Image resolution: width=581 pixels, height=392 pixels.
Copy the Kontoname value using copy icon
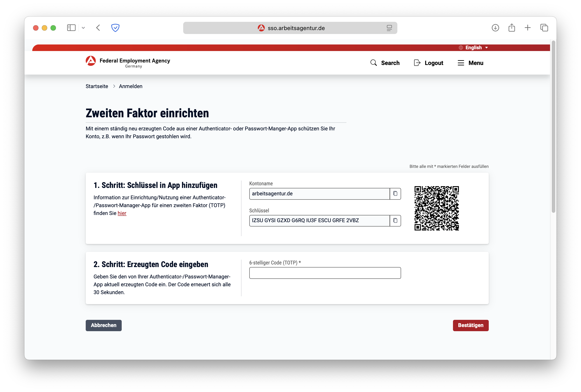[x=395, y=194]
